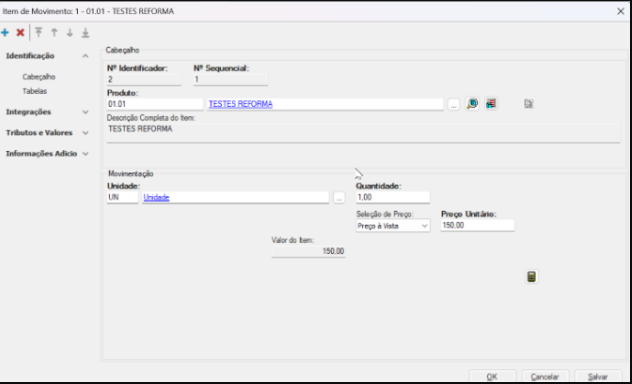This screenshot has height=384, width=632.
Task: Open unit lookup ellipsis button
Action: pyautogui.click(x=339, y=197)
